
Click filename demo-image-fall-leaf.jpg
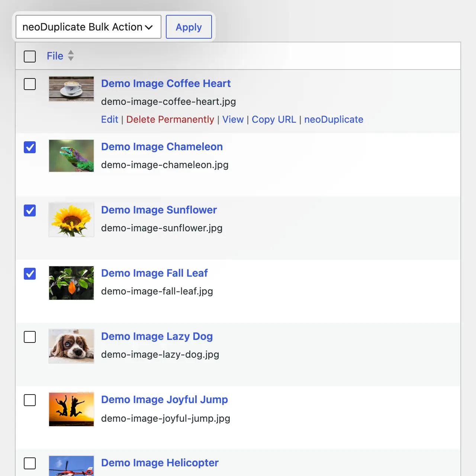[x=157, y=291]
